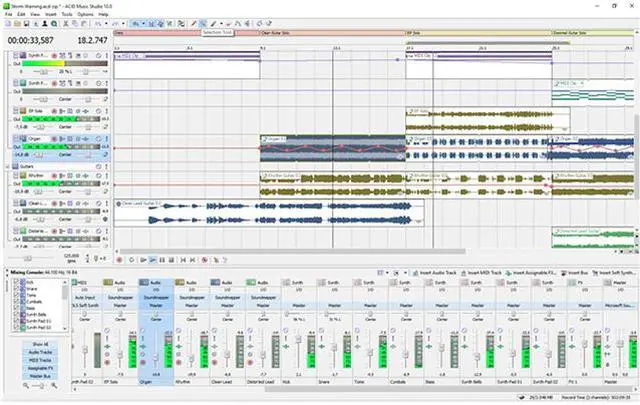Toggle Loop Playback in transport bar
The image size is (640, 405).
tap(131, 260)
